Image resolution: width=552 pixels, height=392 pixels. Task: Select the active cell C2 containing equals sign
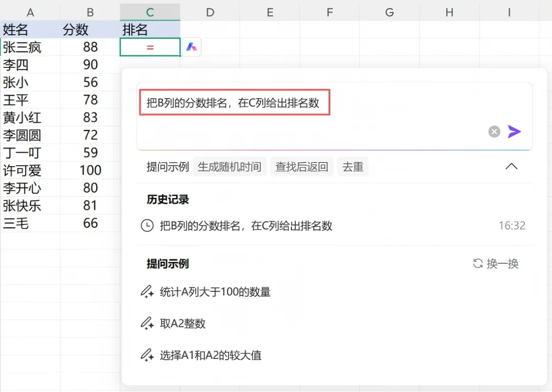coord(150,47)
